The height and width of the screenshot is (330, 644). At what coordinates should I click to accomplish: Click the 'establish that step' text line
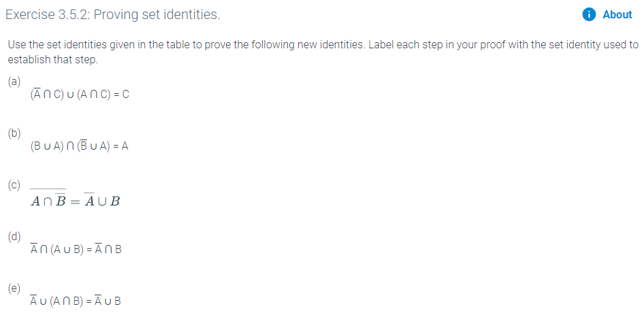tap(53, 59)
